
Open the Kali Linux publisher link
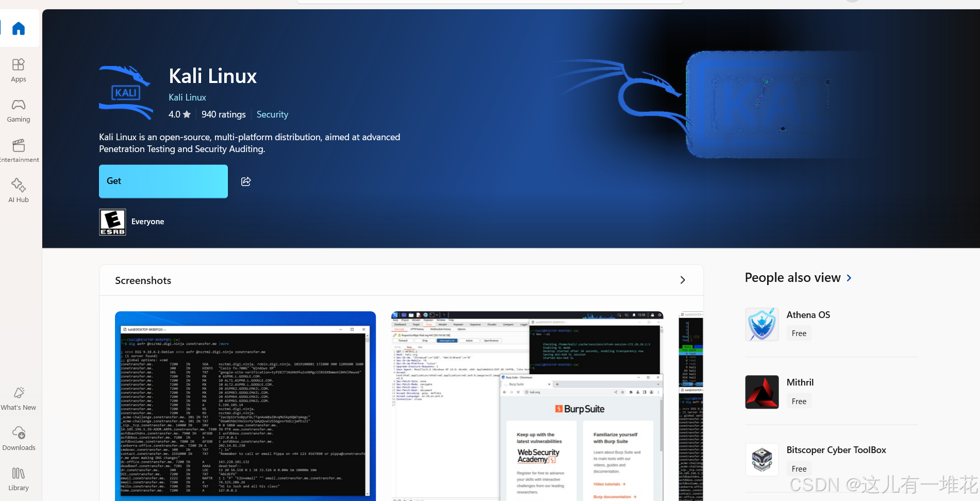(187, 97)
